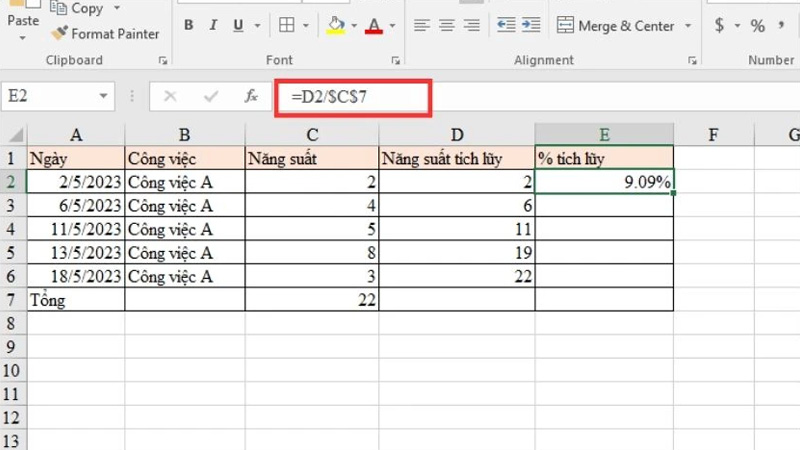800x450 pixels.
Task: Click the Select All corner triangle
Action: point(14,135)
